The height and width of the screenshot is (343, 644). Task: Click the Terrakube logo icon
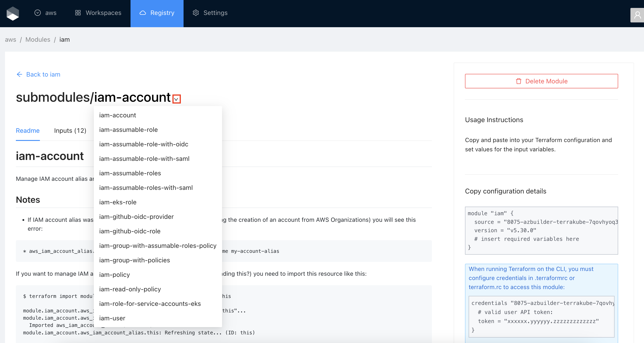click(12, 13)
